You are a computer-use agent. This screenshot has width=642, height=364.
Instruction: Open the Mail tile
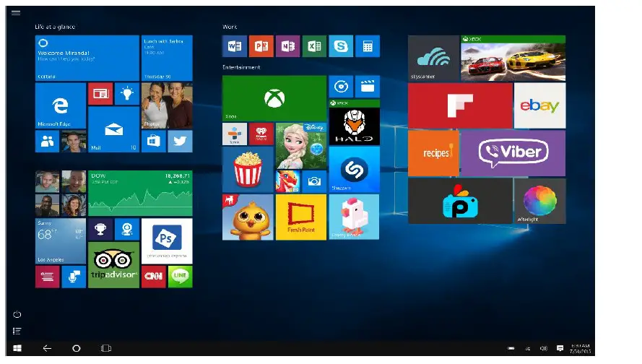(114, 129)
